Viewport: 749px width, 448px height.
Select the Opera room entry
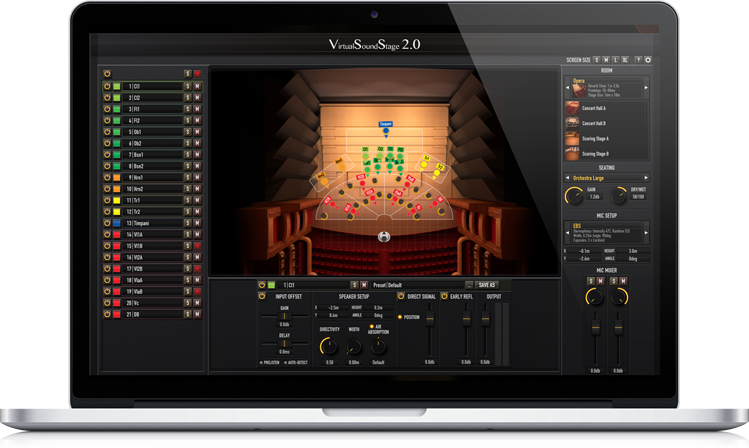(607, 88)
